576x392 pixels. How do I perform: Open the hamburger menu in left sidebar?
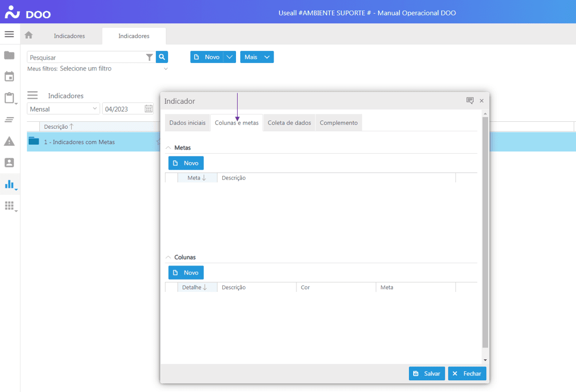[9, 34]
